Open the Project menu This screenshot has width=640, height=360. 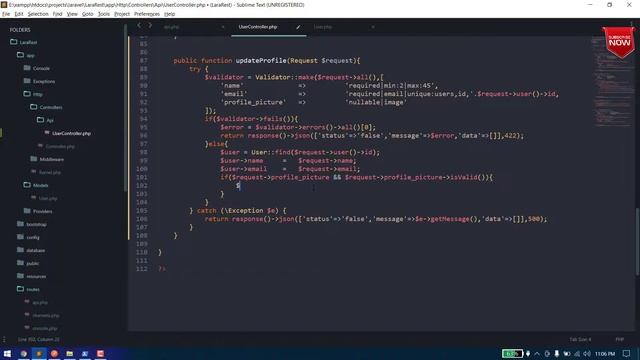[x=122, y=14]
